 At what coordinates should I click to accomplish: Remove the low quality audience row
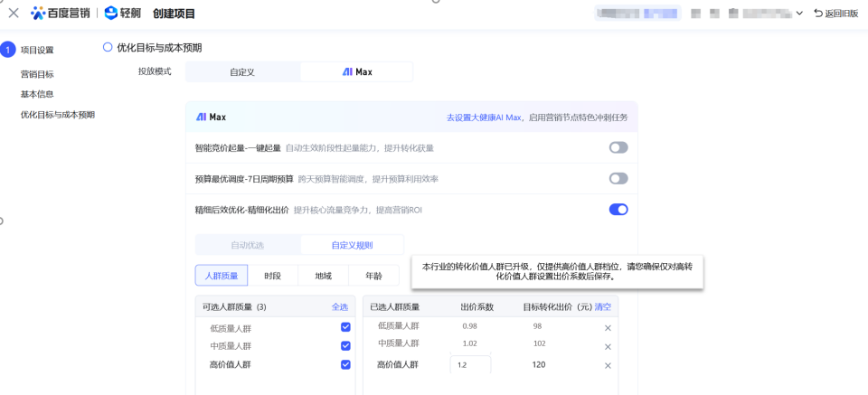click(x=608, y=327)
